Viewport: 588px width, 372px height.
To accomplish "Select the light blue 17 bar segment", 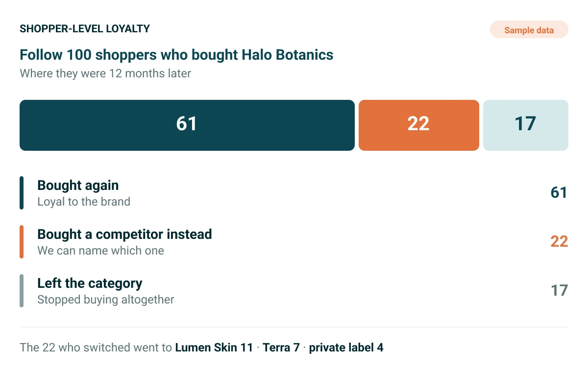I will pyautogui.click(x=526, y=125).
